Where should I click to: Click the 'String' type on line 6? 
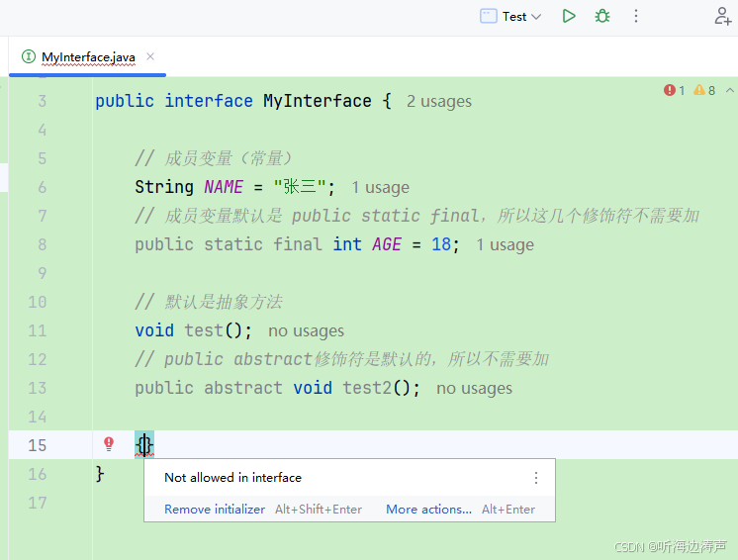coord(164,187)
